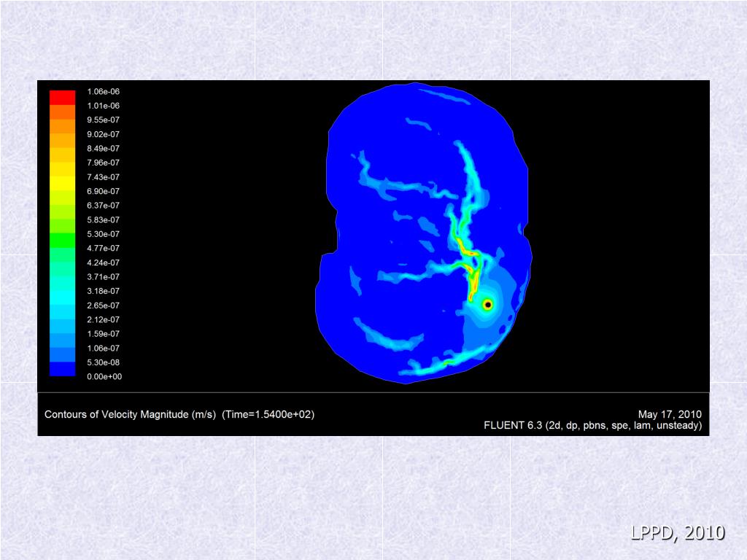Click the legend value 3.71e-07
The height and width of the screenshot is (560, 747).
pos(103,276)
